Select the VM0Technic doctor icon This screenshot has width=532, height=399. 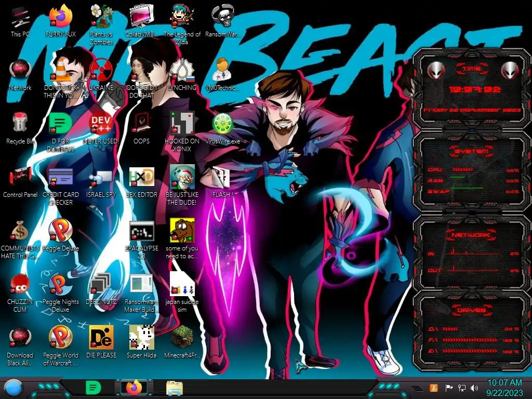(x=222, y=75)
